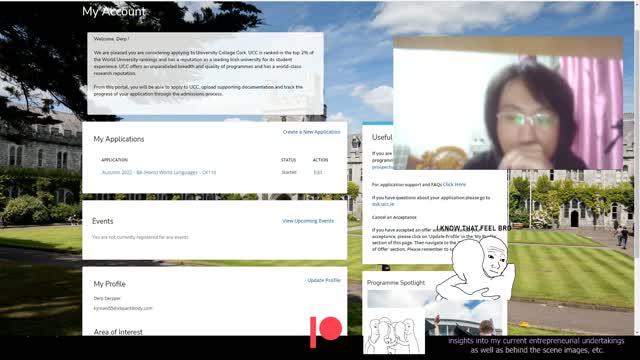
Task: Click the 'I know that feel bro' meme image
Action: [x=474, y=262]
